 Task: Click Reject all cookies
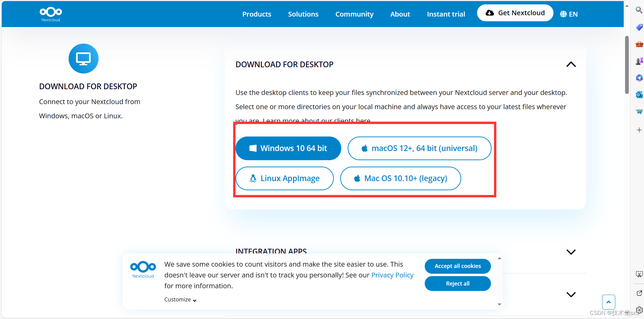click(x=457, y=284)
